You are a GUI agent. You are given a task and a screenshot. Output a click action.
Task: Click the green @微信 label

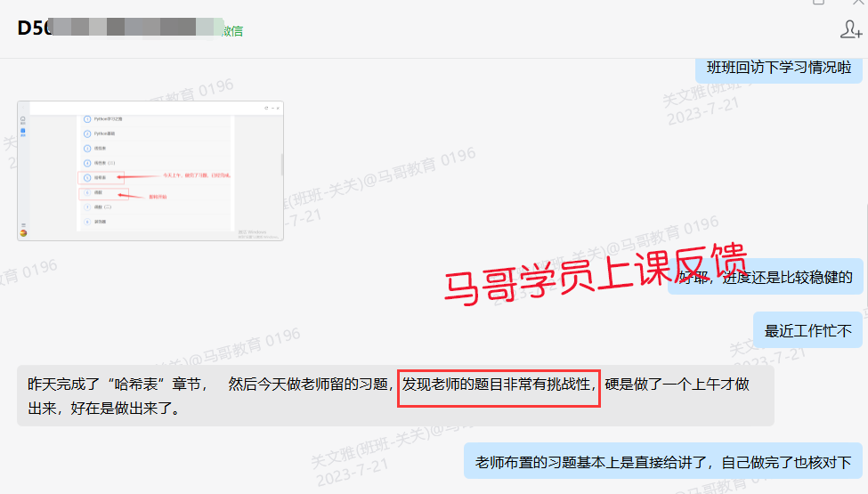(x=231, y=31)
